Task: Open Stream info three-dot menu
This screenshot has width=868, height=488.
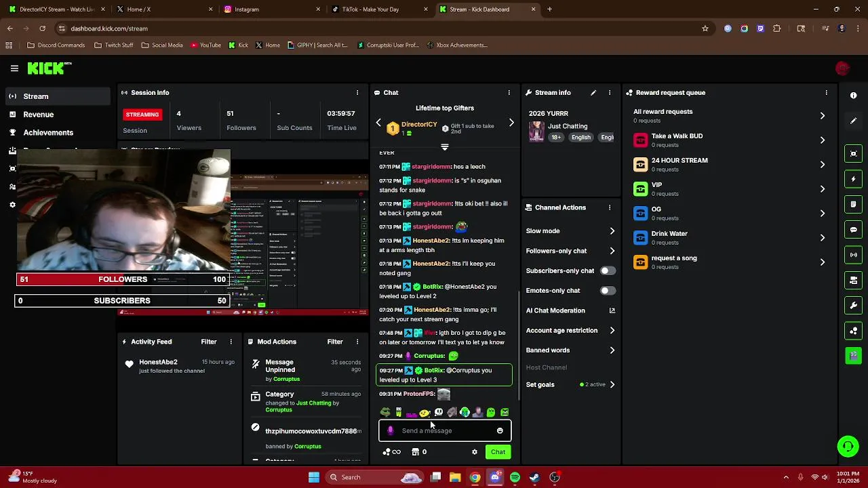Action: 610,93
